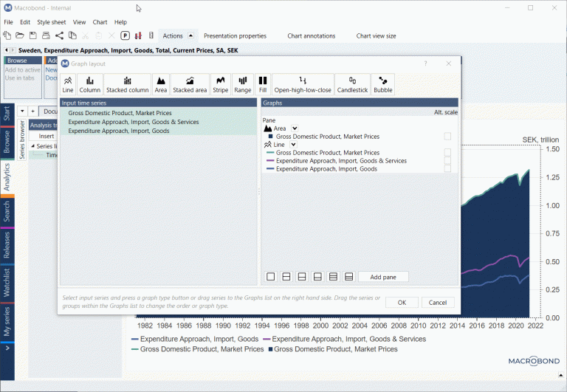Tick Alt. scale for Import, Goods & Services
Screen dimensions: 567x392
[x=447, y=160]
